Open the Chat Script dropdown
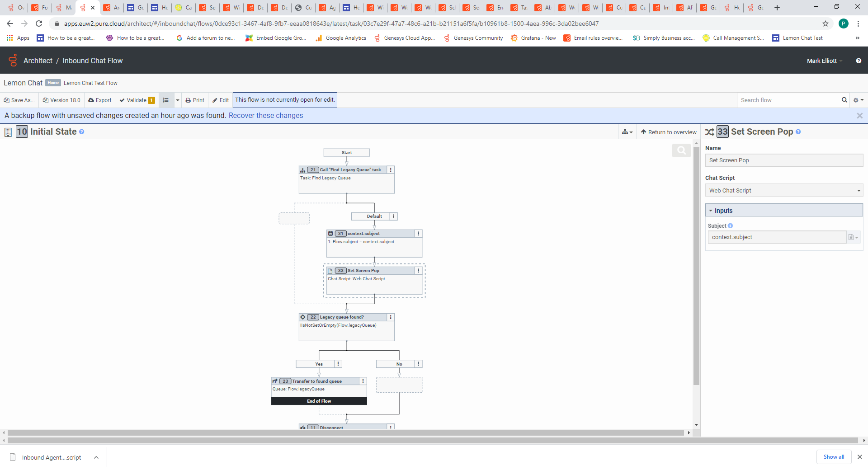The width and height of the screenshot is (868, 470). pos(784,191)
